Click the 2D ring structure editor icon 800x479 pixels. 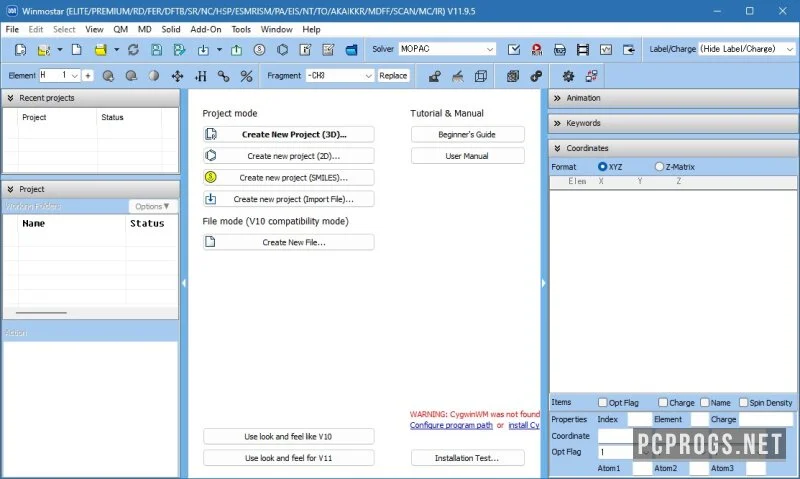click(x=282, y=49)
